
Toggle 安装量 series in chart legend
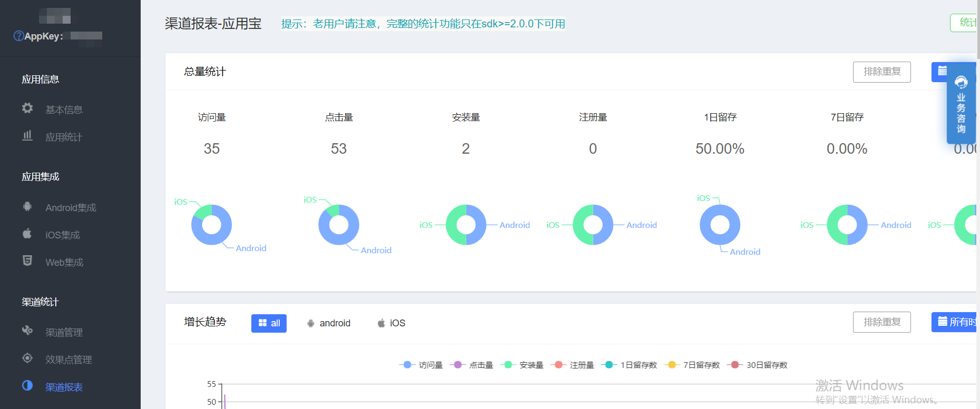point(522,365)
